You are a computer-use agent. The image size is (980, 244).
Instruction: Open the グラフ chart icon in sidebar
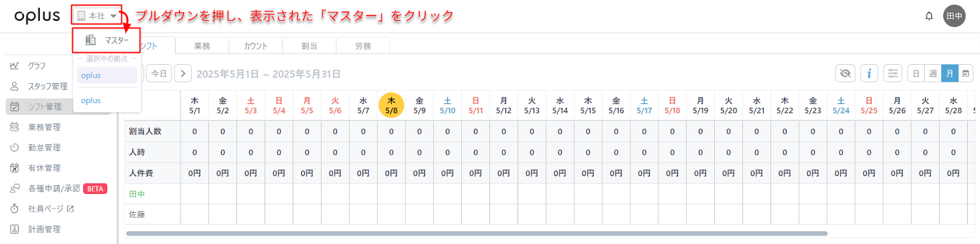[x=15, y=65]
